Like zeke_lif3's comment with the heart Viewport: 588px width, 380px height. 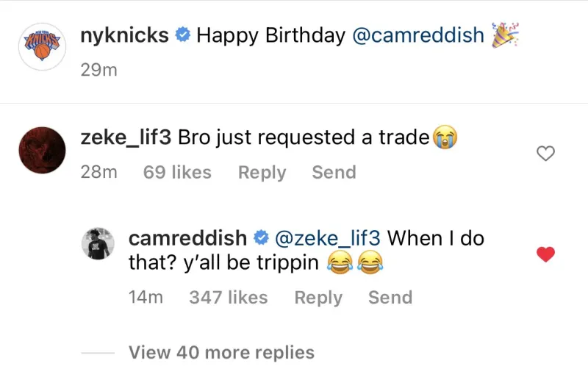[x=545, y=154]
